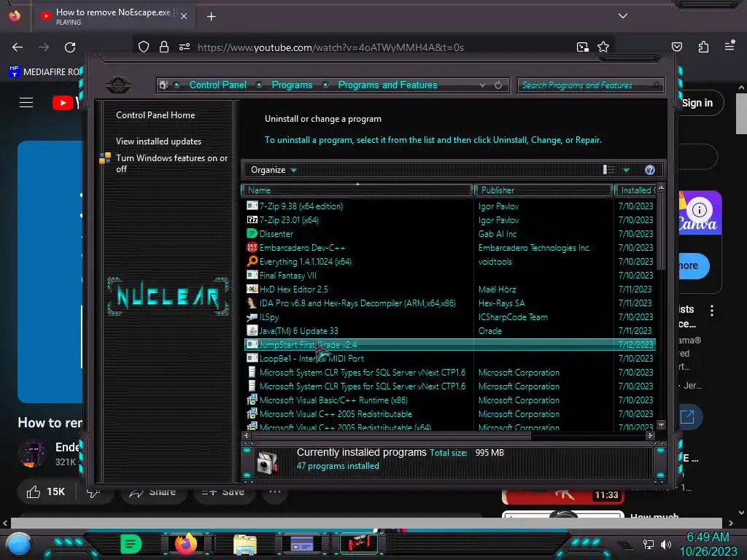This screenshot has height=560, width=747.
Task: Reload the page in Firefox
Action: point(70,47)
